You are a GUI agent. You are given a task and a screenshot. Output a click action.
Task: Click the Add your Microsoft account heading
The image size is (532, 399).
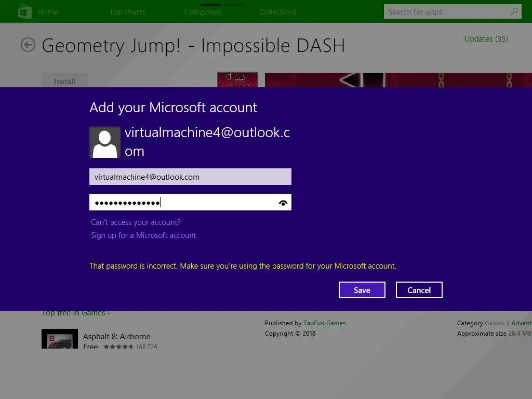[174, 108]
